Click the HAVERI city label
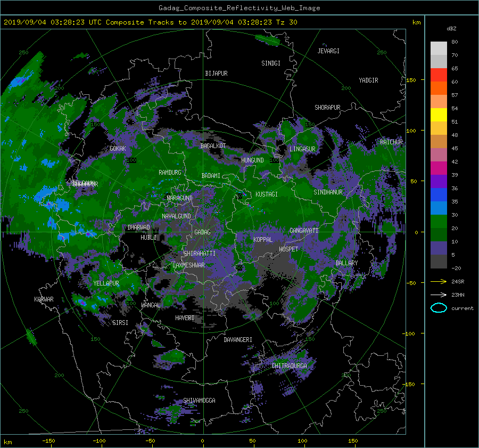The height and width of the screenshot is (448, 479). tap(185, 318)
